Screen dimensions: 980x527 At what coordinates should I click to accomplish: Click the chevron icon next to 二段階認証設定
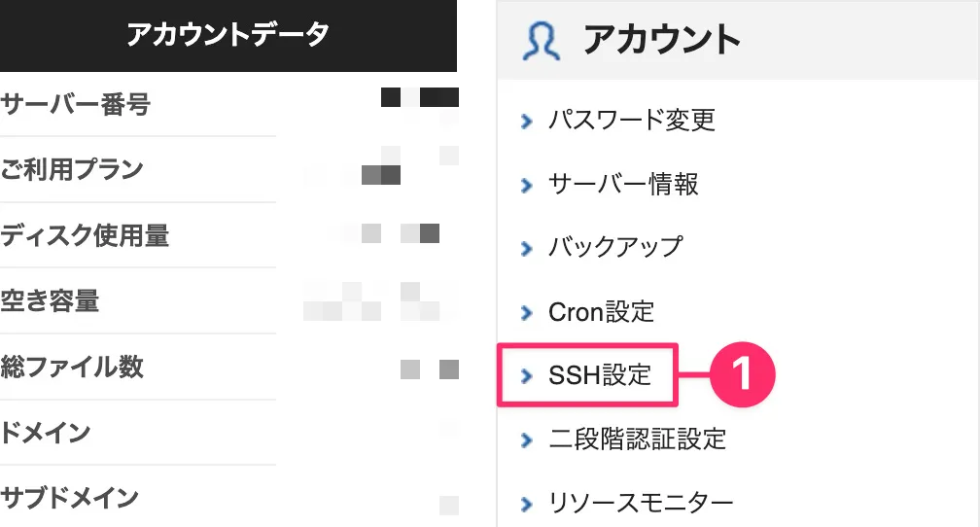[x=527, y=440]
